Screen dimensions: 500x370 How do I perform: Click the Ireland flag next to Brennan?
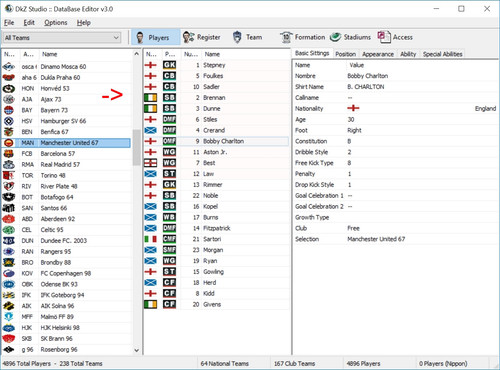pos(150,98)
